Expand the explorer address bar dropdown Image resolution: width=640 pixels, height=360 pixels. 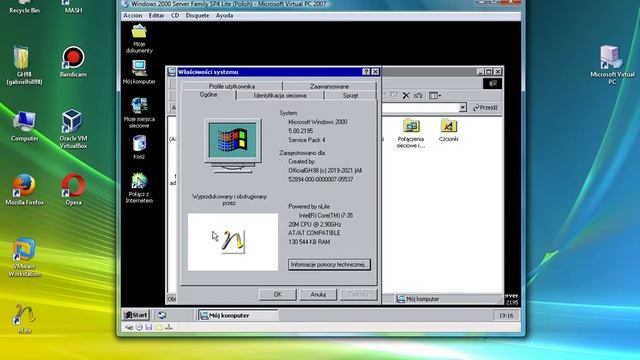coord(462,107)
